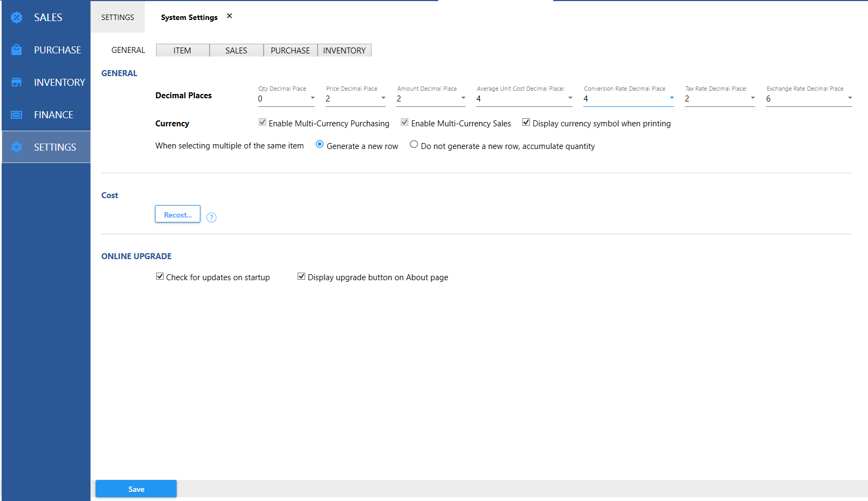Click the Recost help question mark icon

[211, 218]
